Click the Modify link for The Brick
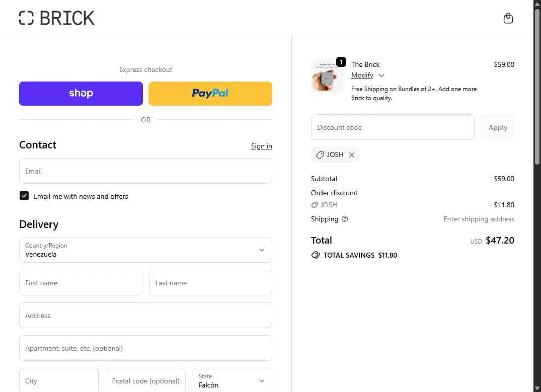 tap(362, 75)
